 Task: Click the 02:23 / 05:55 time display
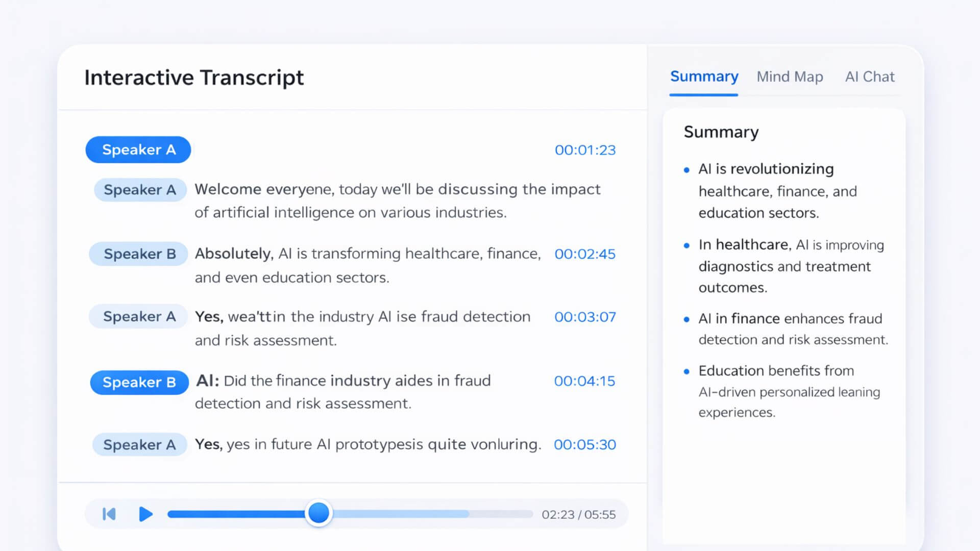578,514
